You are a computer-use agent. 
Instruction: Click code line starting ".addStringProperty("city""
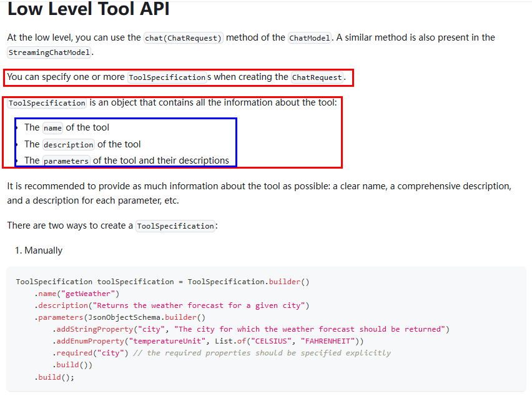click(251, 329)
